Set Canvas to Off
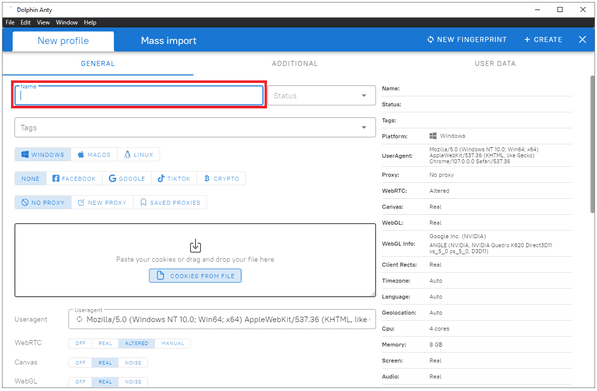 [x=80, y=362]
